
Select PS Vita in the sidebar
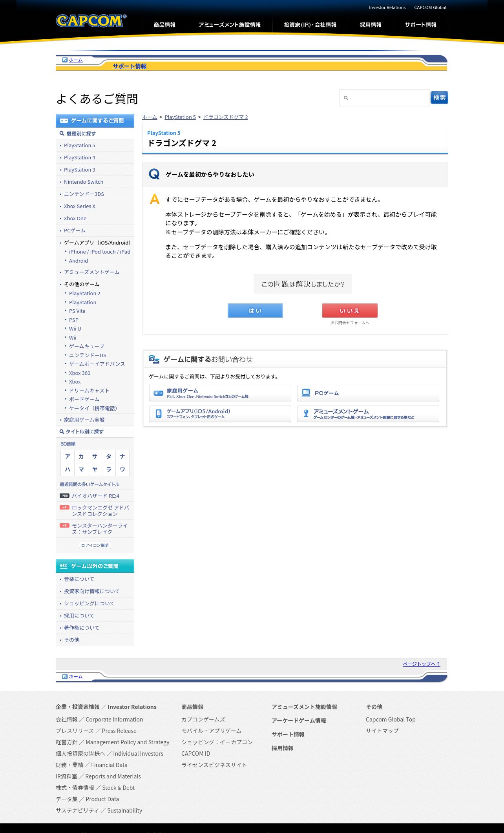77,311
